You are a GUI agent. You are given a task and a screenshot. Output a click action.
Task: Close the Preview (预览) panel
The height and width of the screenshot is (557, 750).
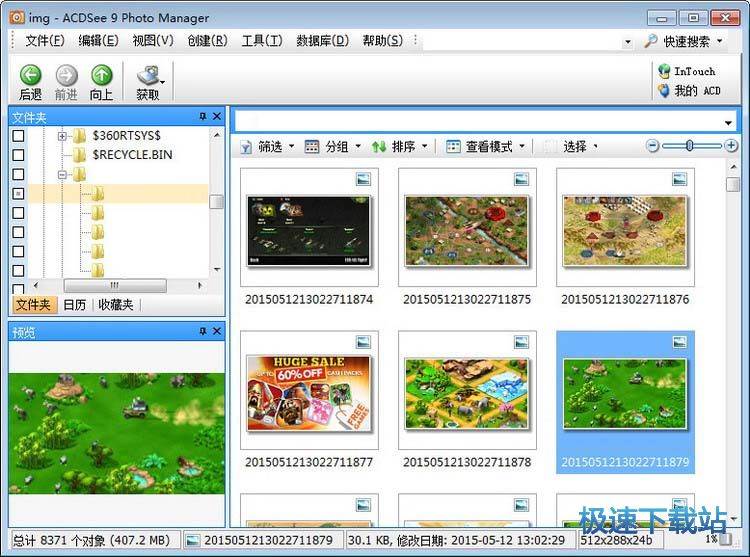click(x=217, y=331)
